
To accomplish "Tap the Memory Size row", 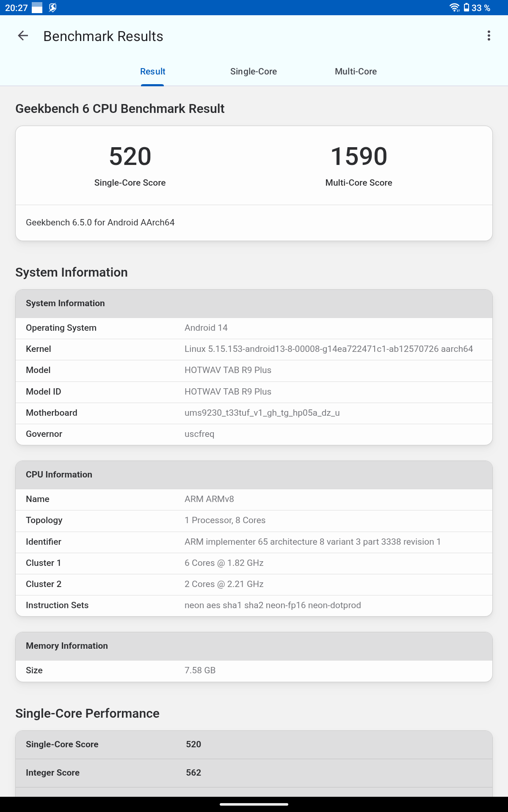I will coord(254,671).
